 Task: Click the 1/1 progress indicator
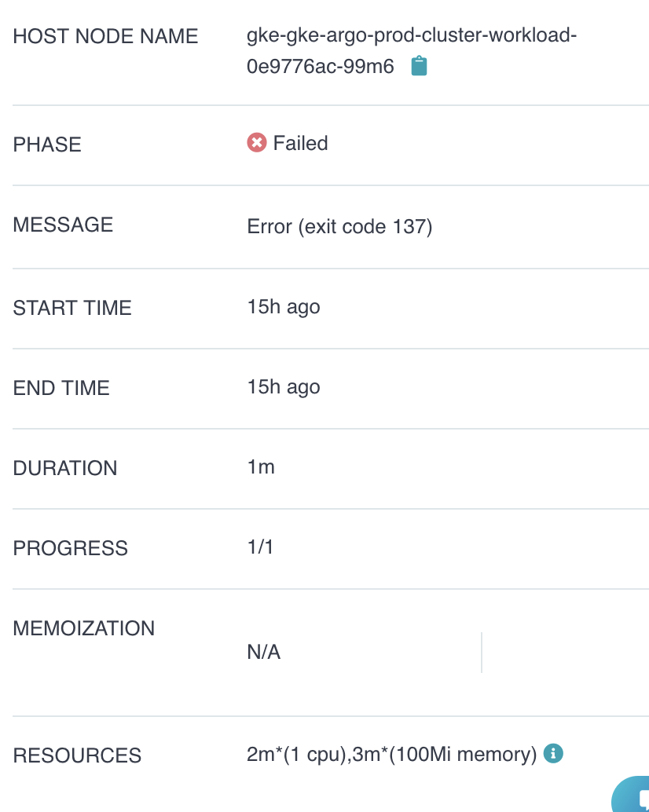tap(260, 547)
